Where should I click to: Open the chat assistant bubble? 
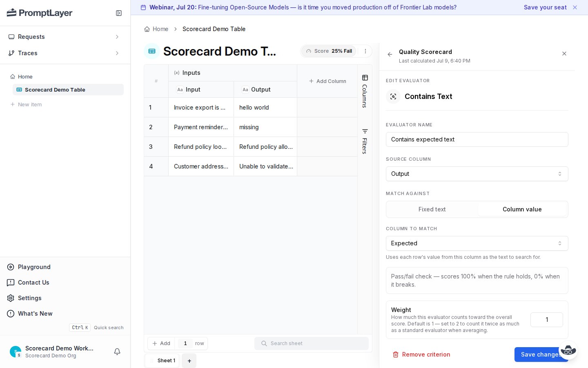568,350
